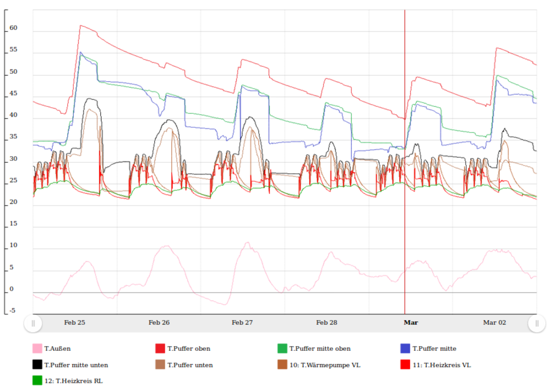Image resolution: width=553 pixels, height=392 pixels.
Task: Click the red T.Puffer oben swatch
Action: 160,348
